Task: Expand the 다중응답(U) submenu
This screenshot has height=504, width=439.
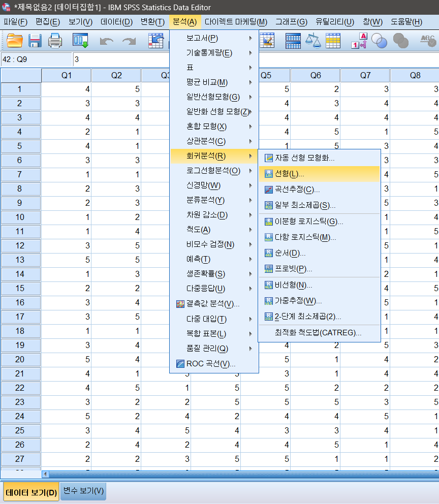Action: 214,289
